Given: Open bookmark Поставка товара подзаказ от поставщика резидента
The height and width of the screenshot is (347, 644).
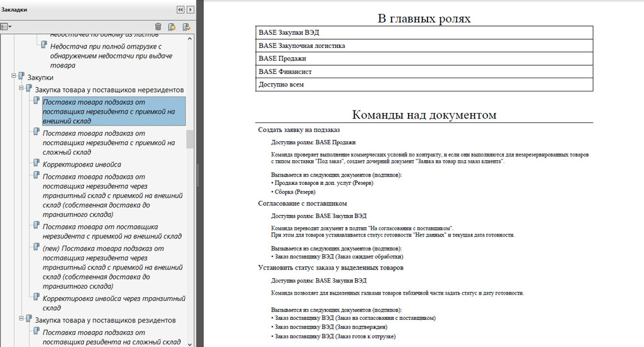Looking at the screenshot, I should coord(112,337).
